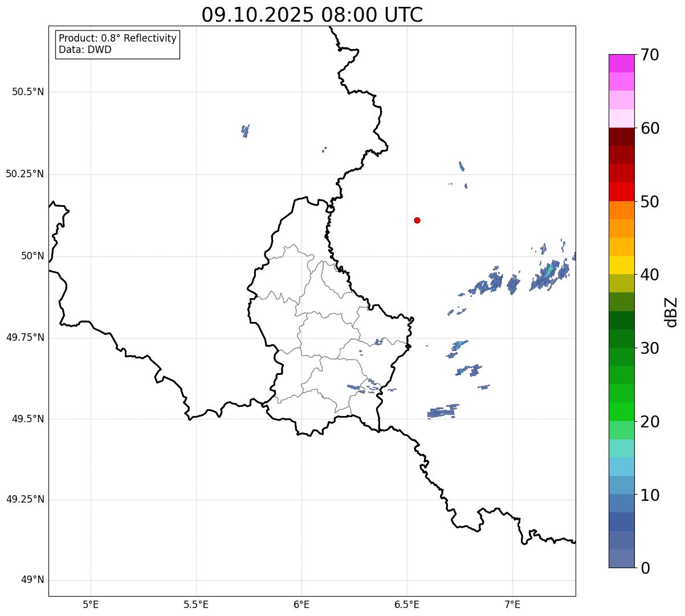This screenshot has height=616, width=685.
Task: Click the plot title 09.10.2025 08:00 UTC
Action: coord(312,15)
